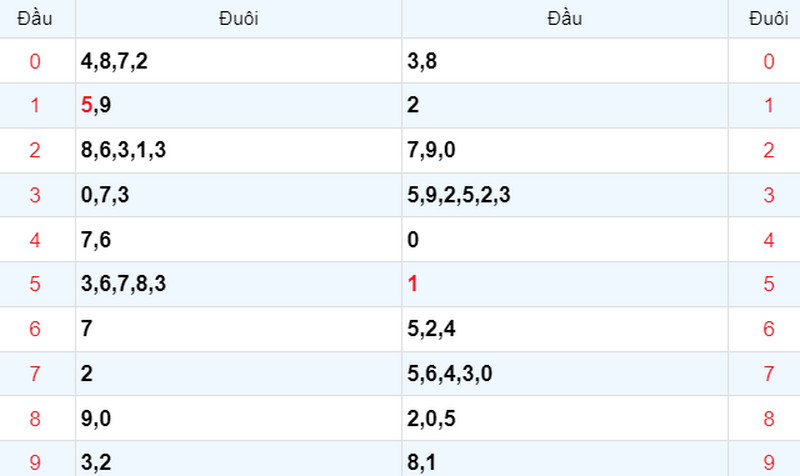Click the cell showing 2,0,5
The height and width of the screenshot is (476, 800).
click(565, 418)
